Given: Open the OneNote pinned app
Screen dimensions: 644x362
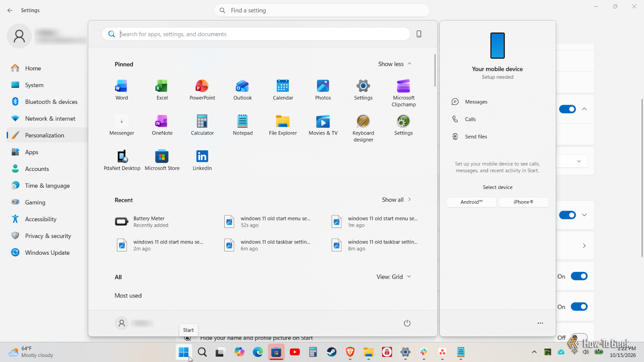Looking at the screenshot, I should click(x=162, y=125).
